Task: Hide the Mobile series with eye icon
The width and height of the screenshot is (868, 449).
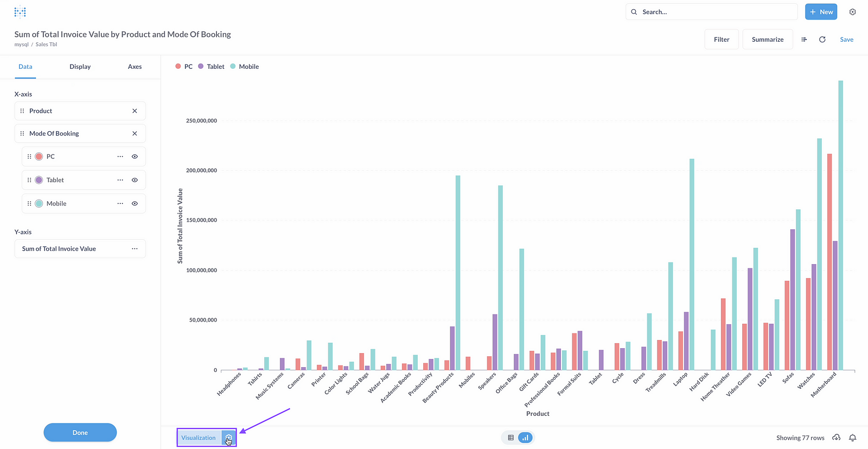Action: pos(135,204)
